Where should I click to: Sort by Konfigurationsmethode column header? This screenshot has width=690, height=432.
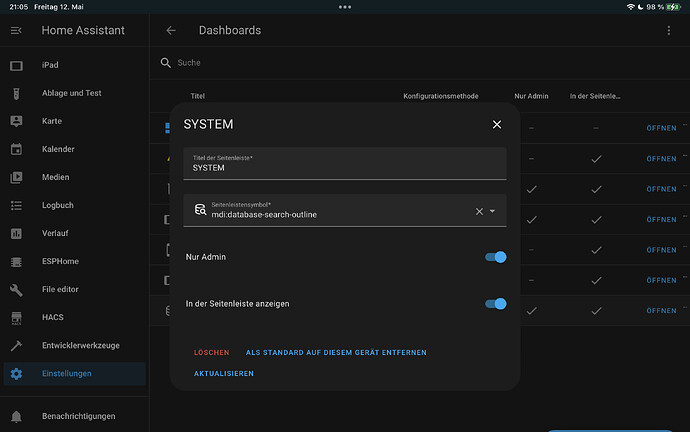point(441,96)
